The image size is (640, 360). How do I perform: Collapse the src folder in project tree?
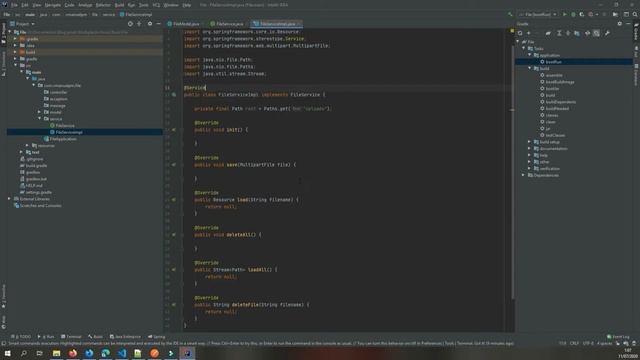(16, 65)
